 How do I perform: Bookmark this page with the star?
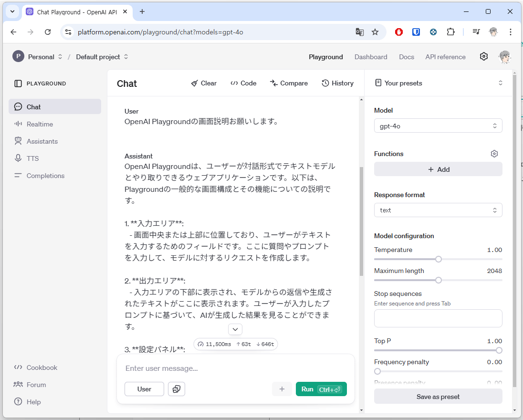(375, 32)
